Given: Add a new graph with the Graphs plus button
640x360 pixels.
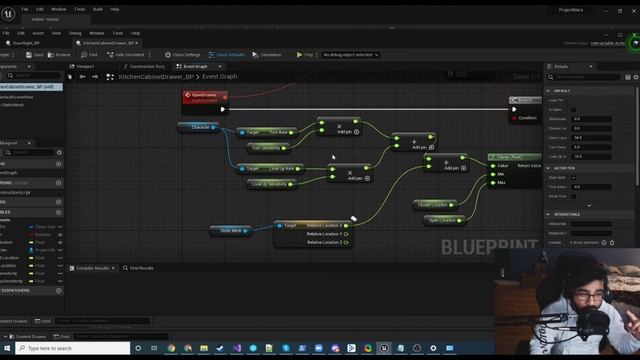Looking at the screenshot, I should (58, 164).
